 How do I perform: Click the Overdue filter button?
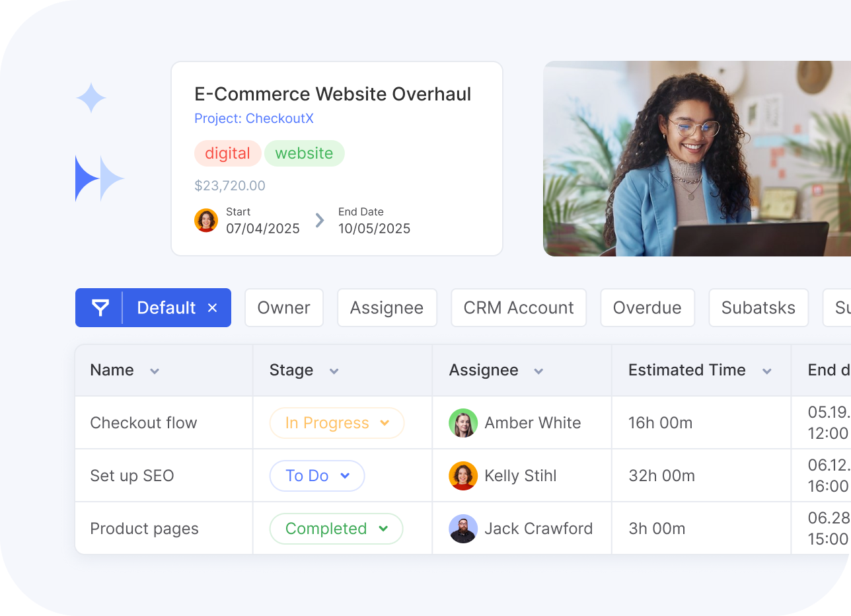coord(647,308)
